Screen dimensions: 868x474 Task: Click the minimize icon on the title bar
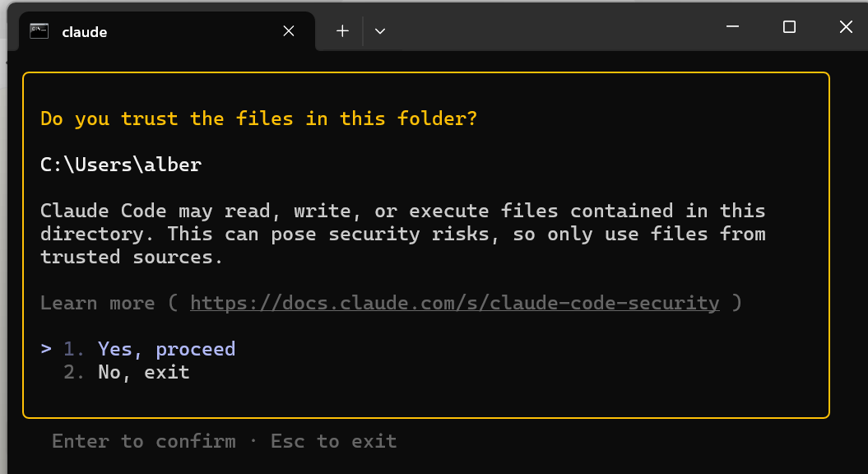731,26
